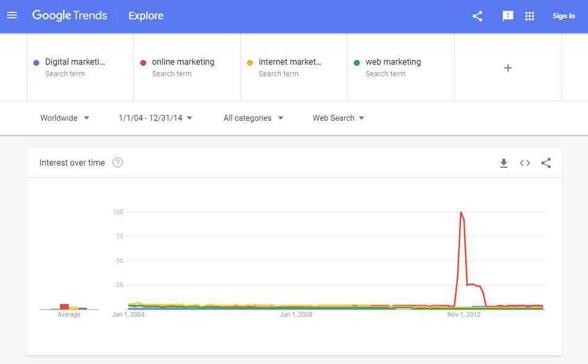This screenshot has height=364, width=588.
Task: Add a comparison term with plus
Action: (508, 68)
